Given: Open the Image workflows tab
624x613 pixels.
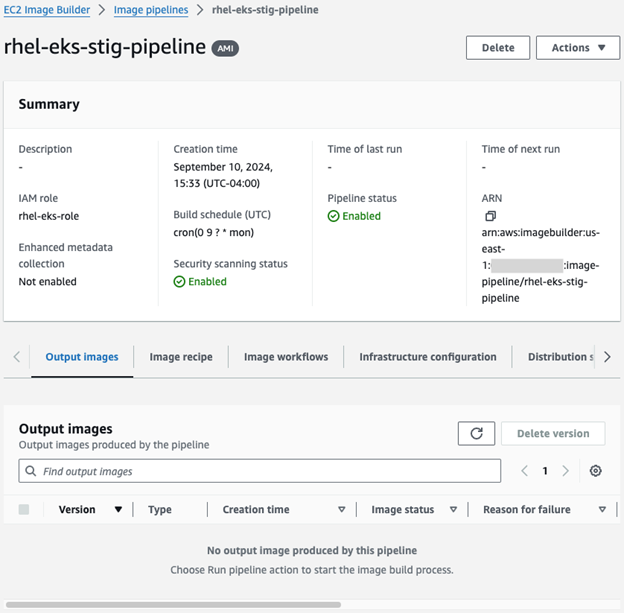Looking at the screenshot, I should (286, 357).
